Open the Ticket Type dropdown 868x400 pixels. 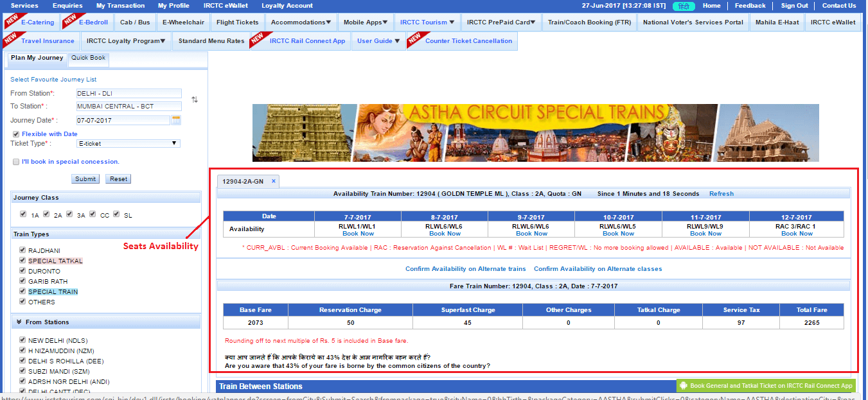click(128, 144)
